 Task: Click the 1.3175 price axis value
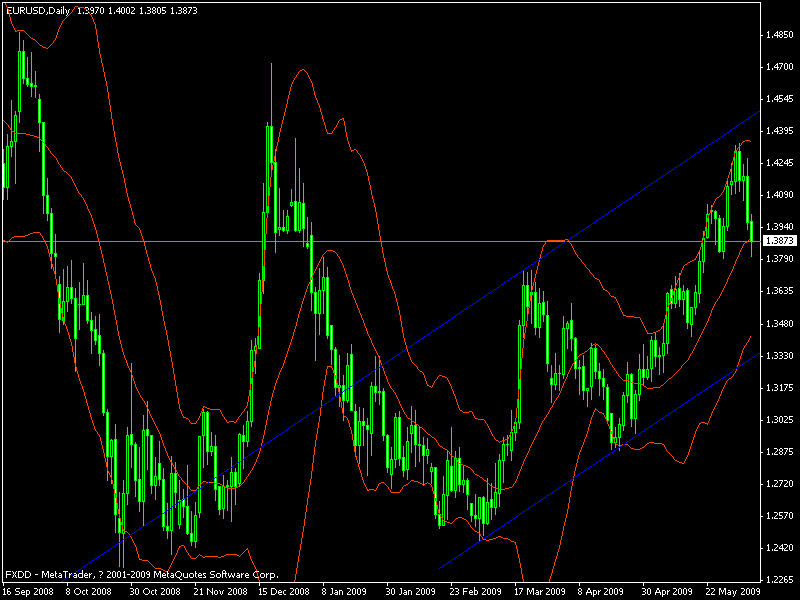[780, 387]
